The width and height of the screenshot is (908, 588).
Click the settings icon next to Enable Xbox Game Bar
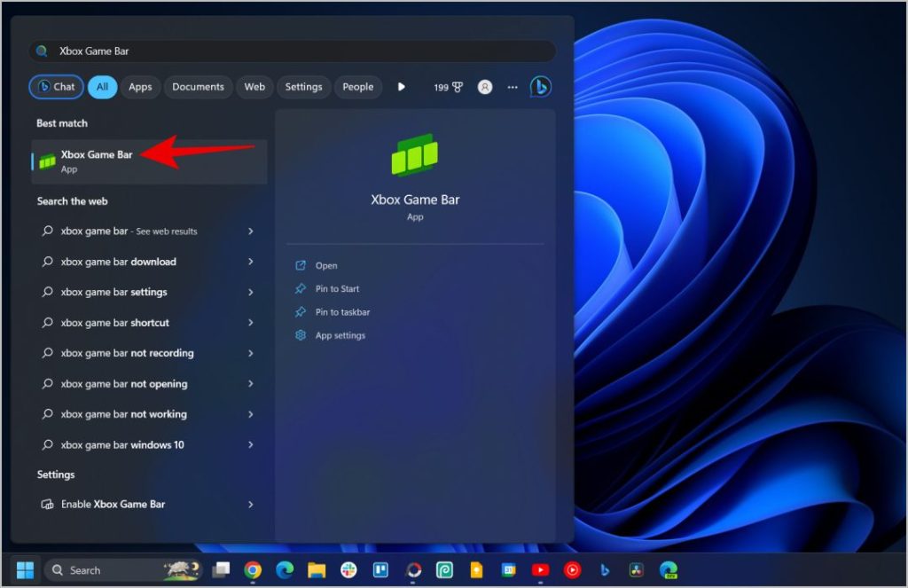tap(48, 504)
